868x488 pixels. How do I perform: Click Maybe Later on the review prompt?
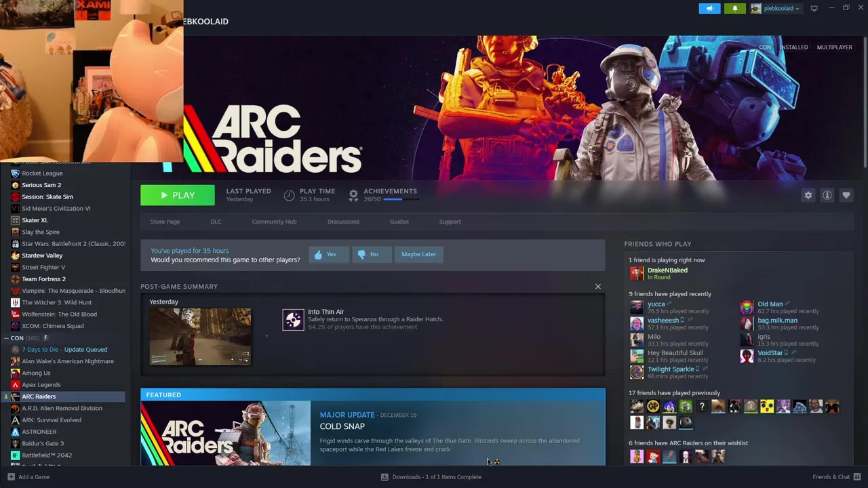pos(418,254)
